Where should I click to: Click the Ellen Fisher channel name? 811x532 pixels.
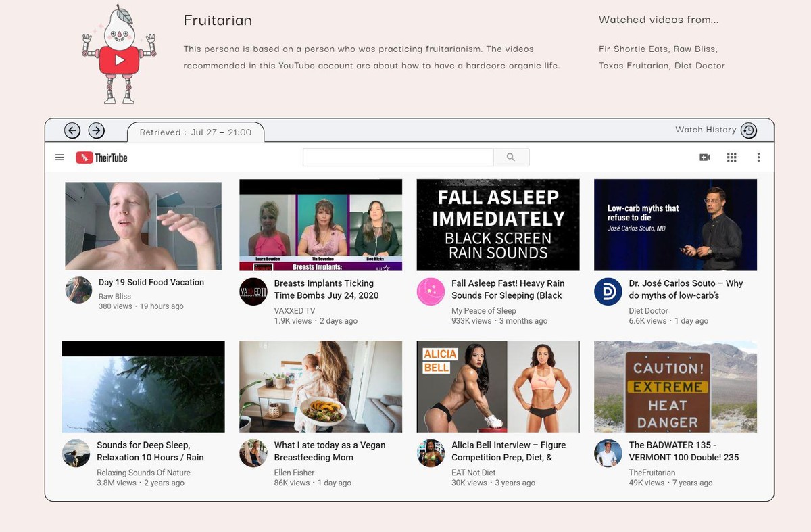click(294, 473)
